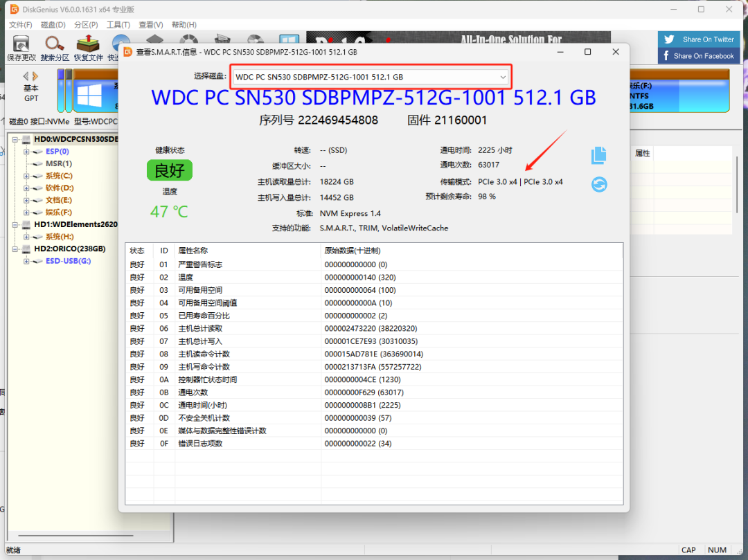Viewport: 748px width, 560px height.
Task: Click the 属性 column header in right panel
Action: tap(642, 154)
